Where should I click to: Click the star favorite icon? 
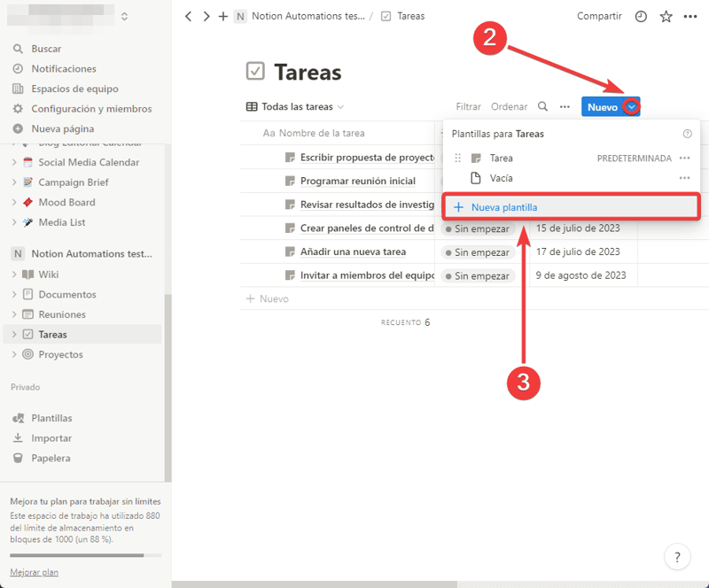[666, 17]
